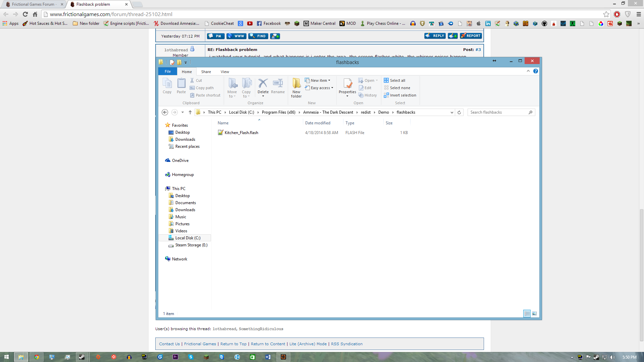This screenshot has height=362, width=644.
Task: Open the Share ribbon tab
Action: pyautogui.click(x=206, y=72)
